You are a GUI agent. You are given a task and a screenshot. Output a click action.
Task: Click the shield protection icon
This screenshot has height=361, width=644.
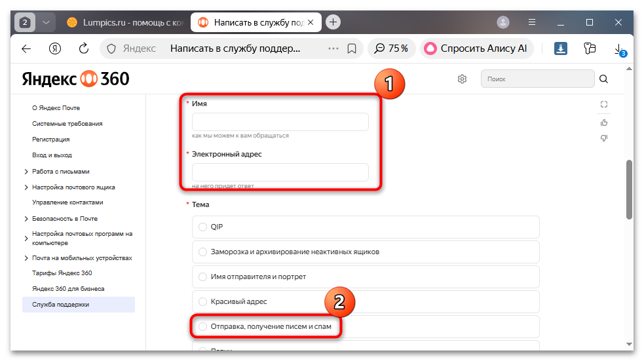pos(111,48)
